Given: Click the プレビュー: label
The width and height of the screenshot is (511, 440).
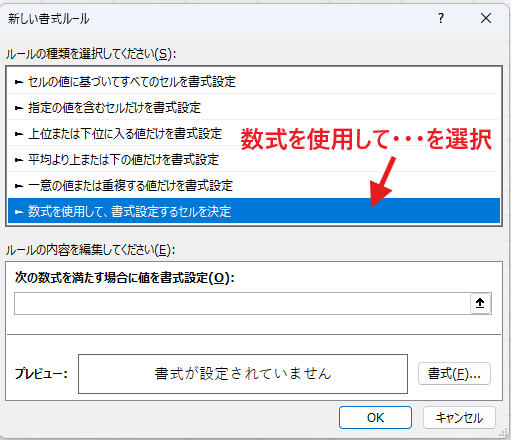Looking at the screenshot, I should tap(41, 374).
